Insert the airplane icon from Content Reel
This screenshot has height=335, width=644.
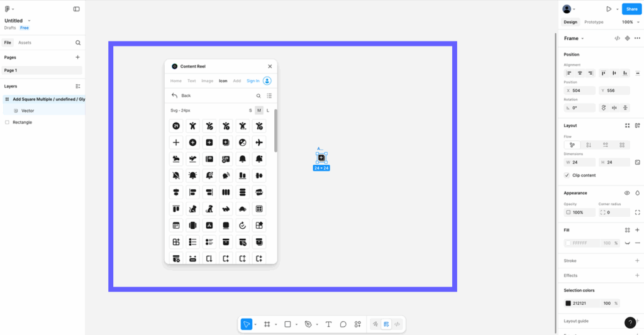click(259, 143)
